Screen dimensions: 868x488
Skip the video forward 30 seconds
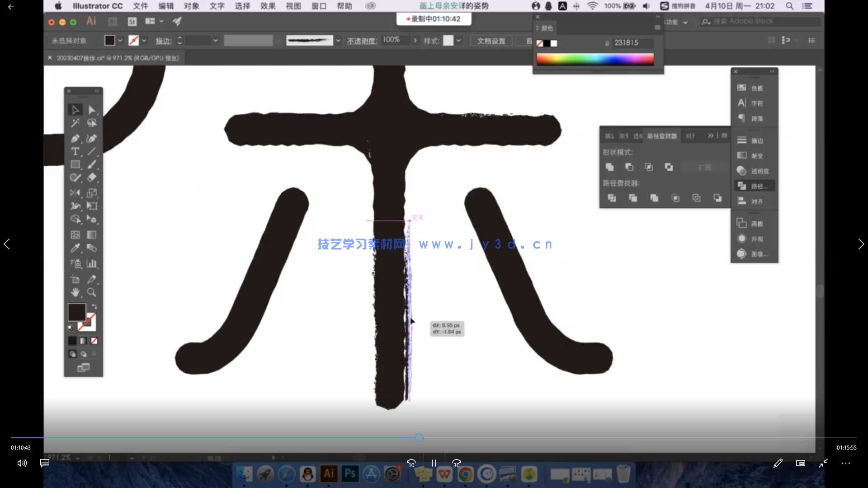456,463
